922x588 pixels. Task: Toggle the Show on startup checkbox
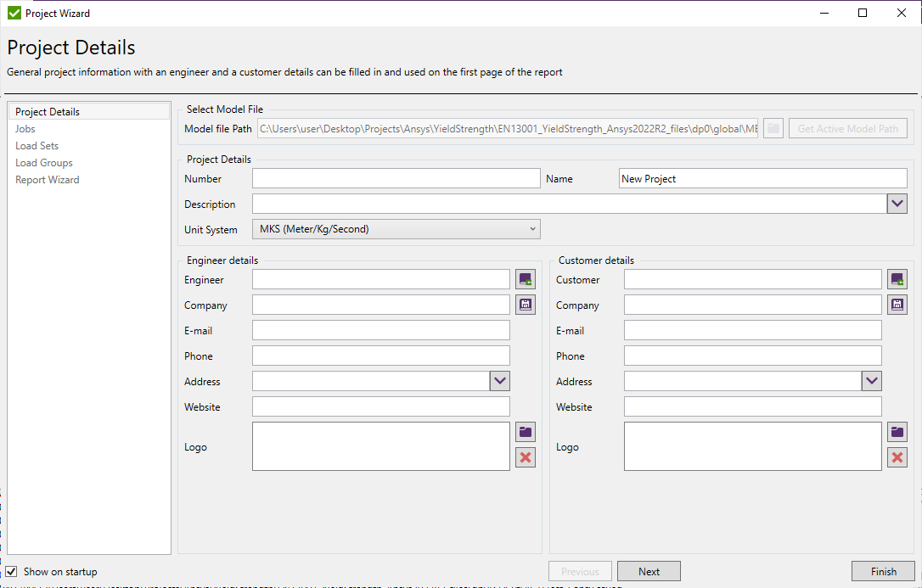(11, 572)
